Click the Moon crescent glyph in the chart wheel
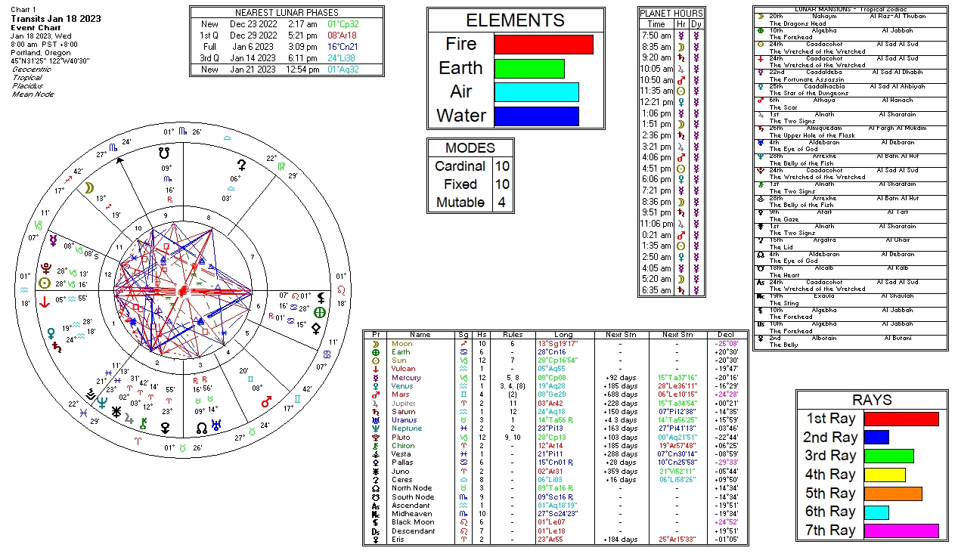The width and height of the screenshot is (958, 560). tap(89, 187)
